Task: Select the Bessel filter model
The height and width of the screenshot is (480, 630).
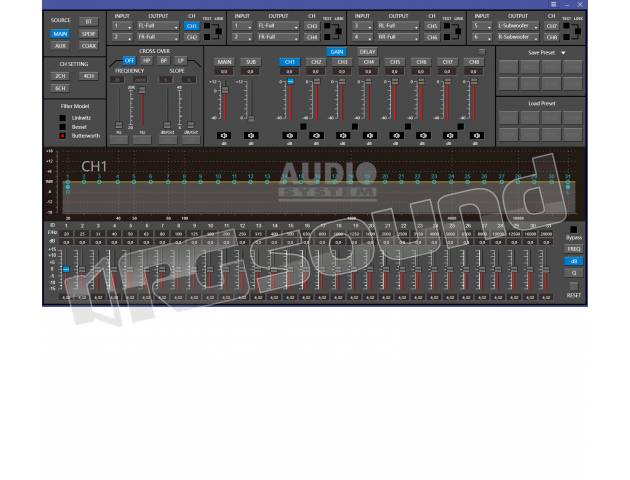Action: pyautogui.click(x=62, y=127)
